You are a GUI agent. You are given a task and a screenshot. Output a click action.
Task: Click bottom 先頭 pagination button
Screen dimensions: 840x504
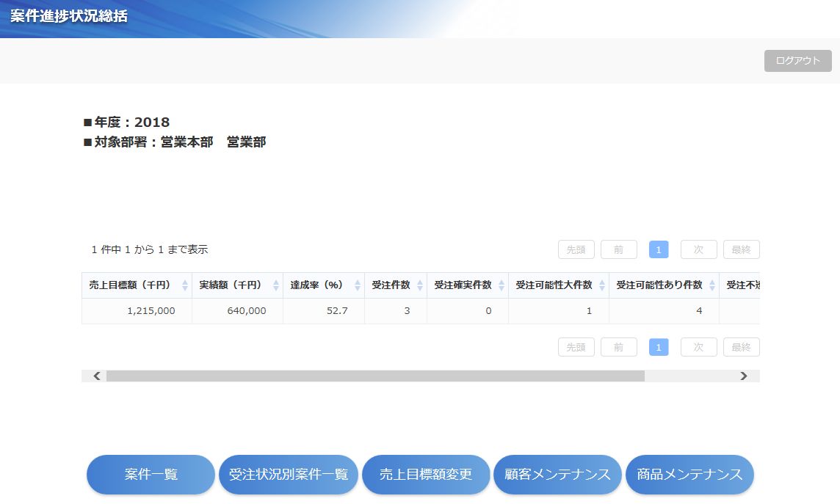[x=576, y=347]
